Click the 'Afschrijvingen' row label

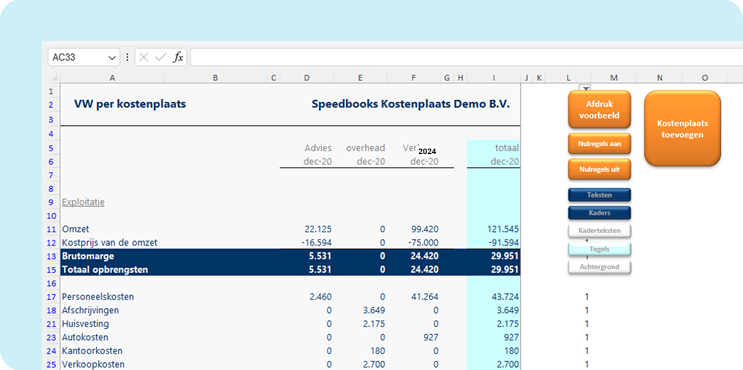[x=91, y=311]
